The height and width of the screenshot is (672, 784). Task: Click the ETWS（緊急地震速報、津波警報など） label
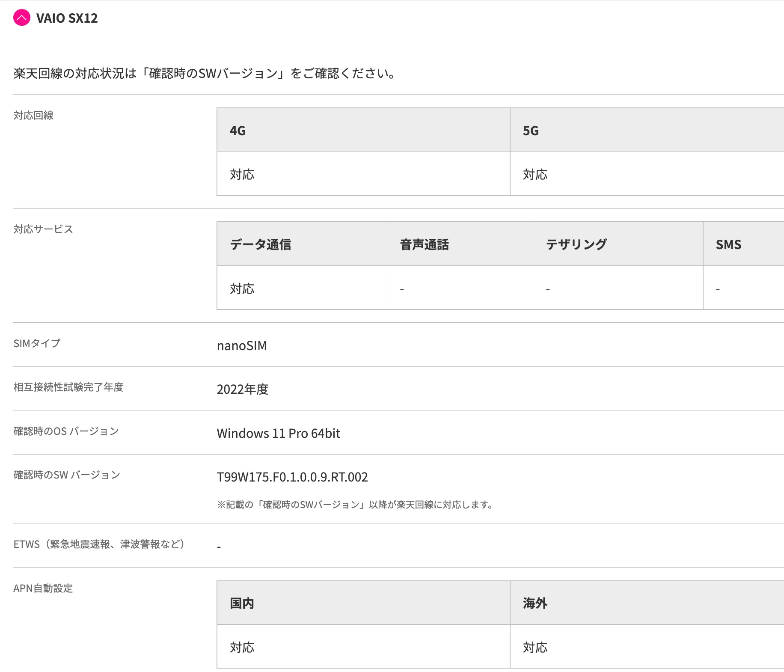99,544
